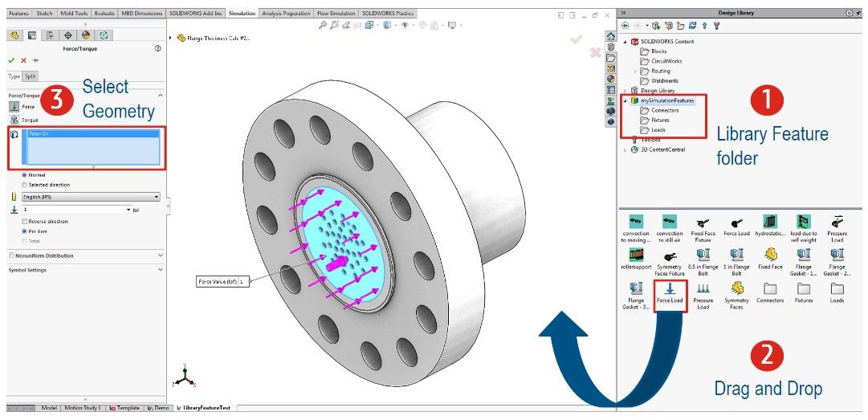Screen dimensions: 868x420
Task: Open the DimXpertManager crosshair tab icon
Action: pos(67,35)
